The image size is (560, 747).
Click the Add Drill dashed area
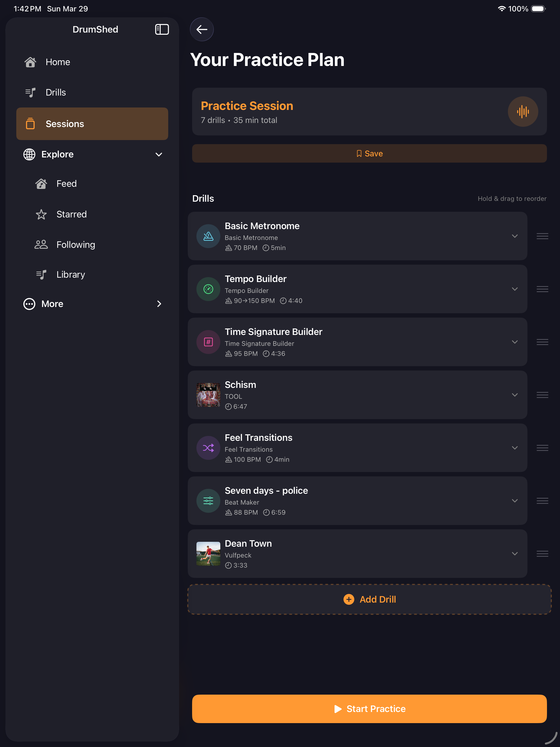(x=369, y=599)
